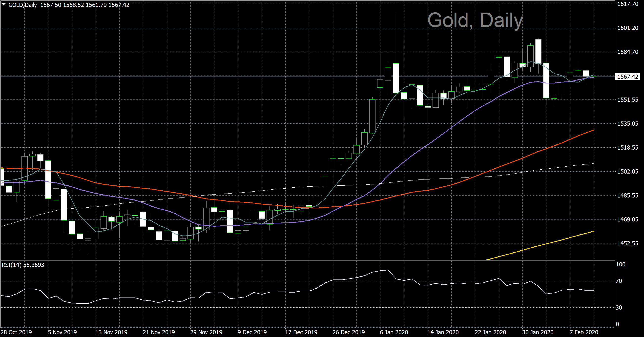
Task: Click the 30 Jan 2020 date label
Action: (538, 332)
